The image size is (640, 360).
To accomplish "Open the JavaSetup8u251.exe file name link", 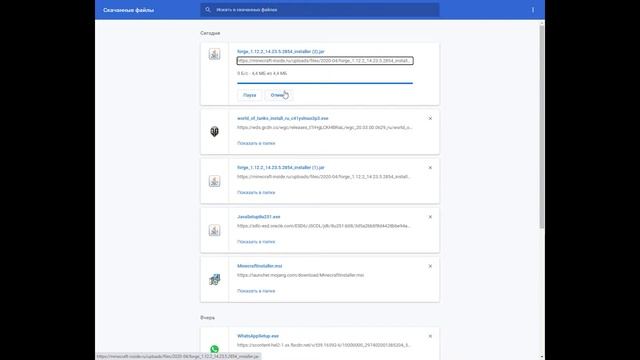I will [259, 217].
